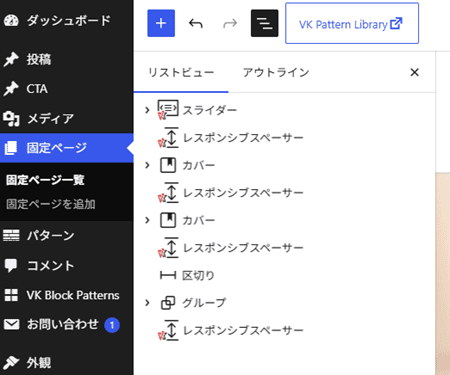Select the 区切り row in list view
Image resolution: width=450 pixels, height=375 pixels.
coord(284,275)
